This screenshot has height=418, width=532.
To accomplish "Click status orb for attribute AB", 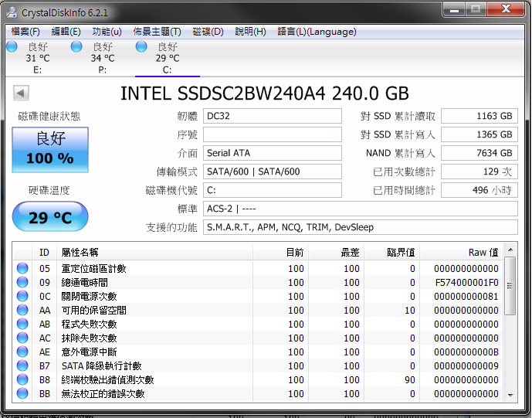I will pos(22,324).
